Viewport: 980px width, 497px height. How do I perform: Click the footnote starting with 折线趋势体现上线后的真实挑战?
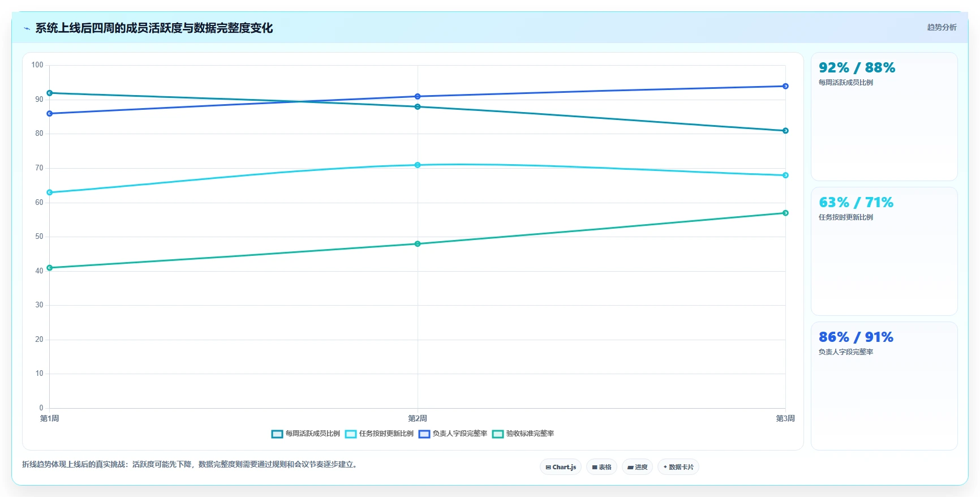tap(191, 465)
